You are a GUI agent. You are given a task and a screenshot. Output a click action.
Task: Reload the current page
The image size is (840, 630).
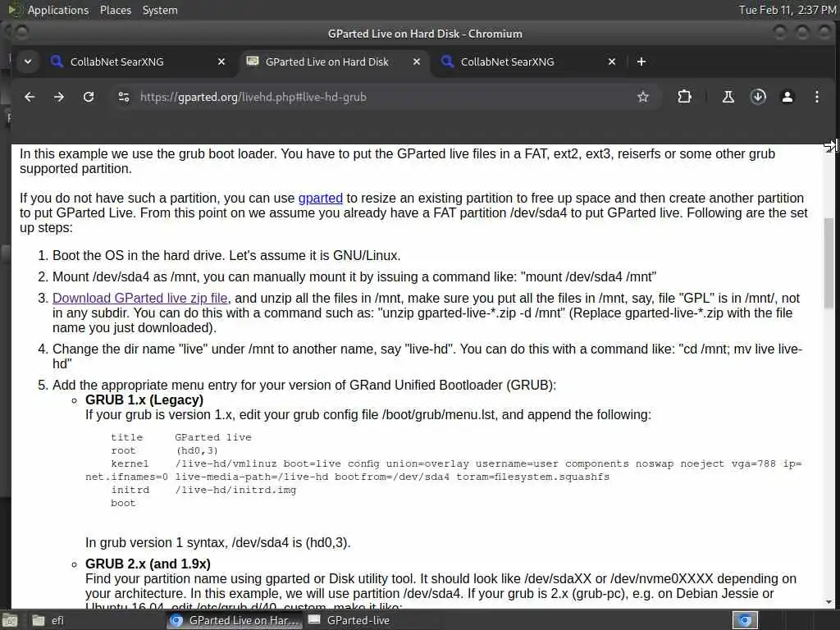tap(89, 97)
